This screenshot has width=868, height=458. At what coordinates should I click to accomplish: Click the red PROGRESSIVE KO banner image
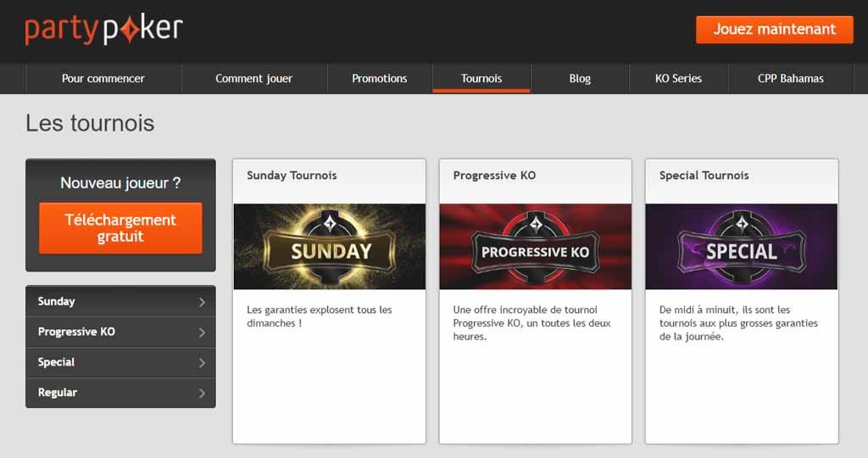coord(536,247)
